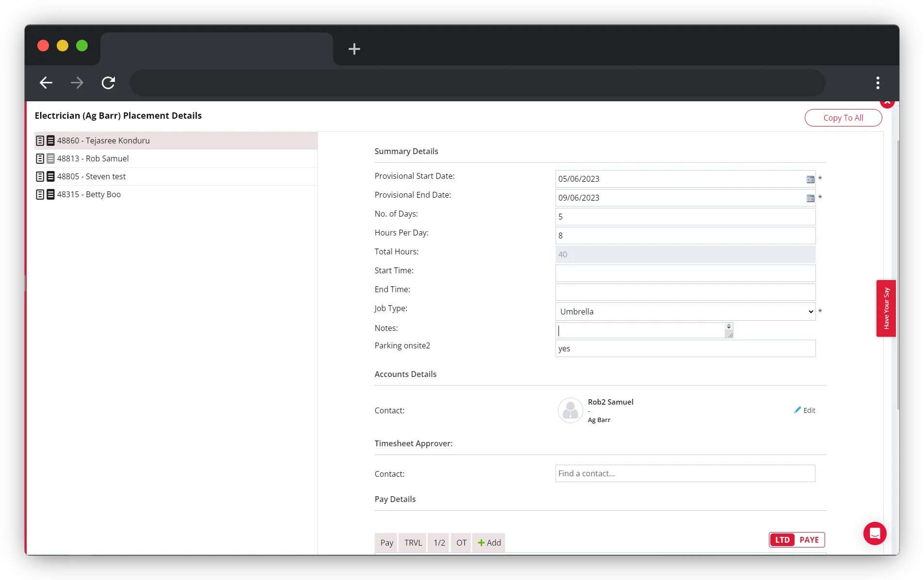
Task: Reload the page with refresh icon
Action: (108, 83)
